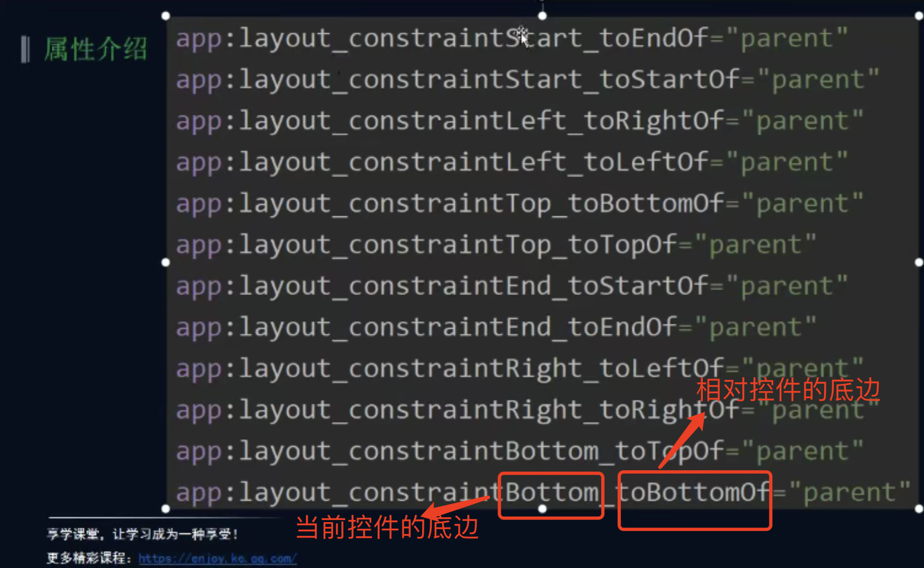Click the 享学课堂 slogan text
Viewport: 924px width, 568px height.
coord(142,534)
